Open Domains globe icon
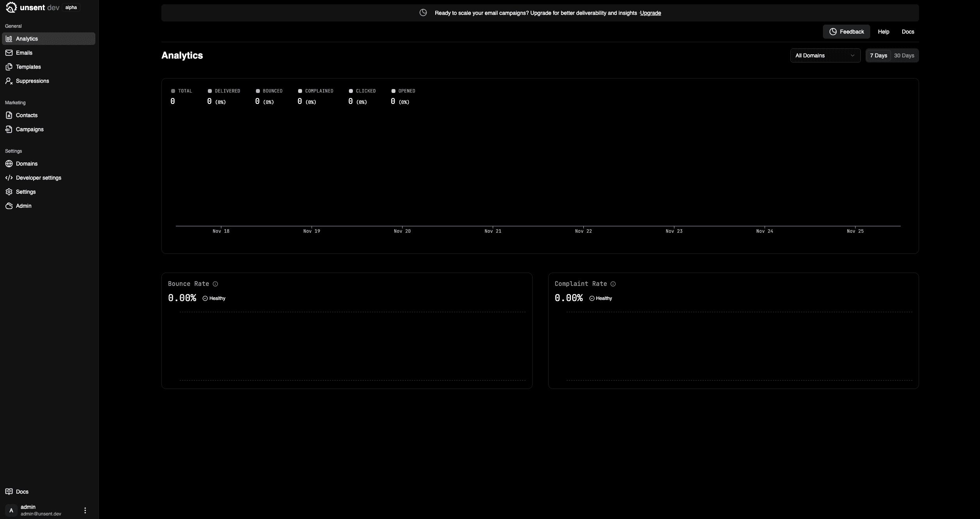This screenshot has height=519, width=980. (x=9, y=164)
